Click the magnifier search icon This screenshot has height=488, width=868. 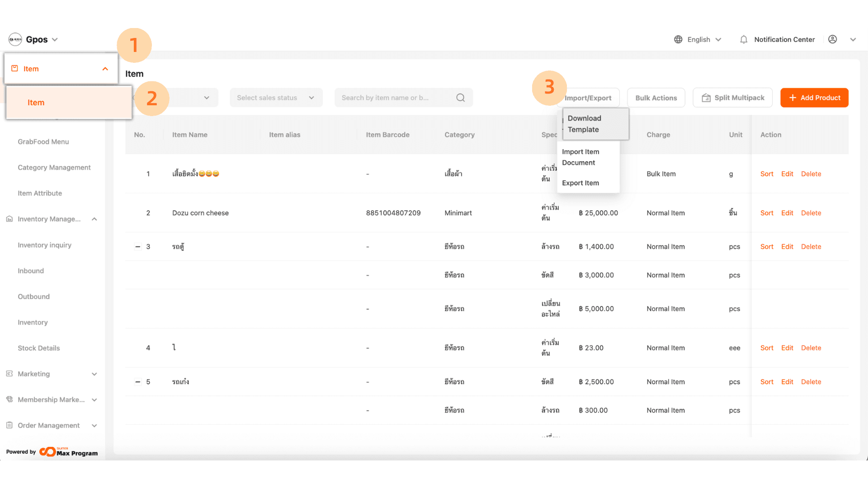460,98
